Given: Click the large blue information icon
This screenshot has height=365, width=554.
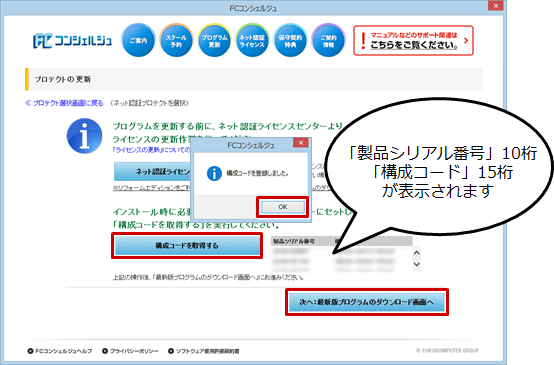Looking at the screenshot, I should tap(84, 136).
